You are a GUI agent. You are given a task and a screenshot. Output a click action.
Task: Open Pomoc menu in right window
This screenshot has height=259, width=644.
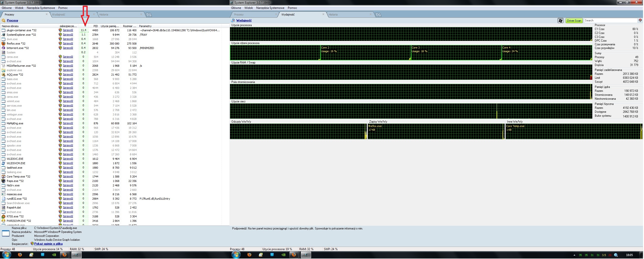point(292,8)
